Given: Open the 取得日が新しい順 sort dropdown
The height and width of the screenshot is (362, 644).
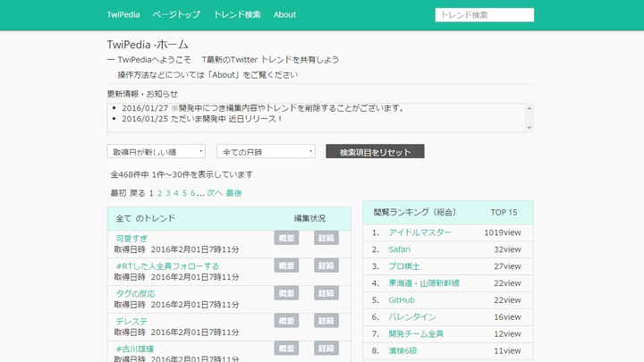Looking at the screenshot, I should (156, 152).
